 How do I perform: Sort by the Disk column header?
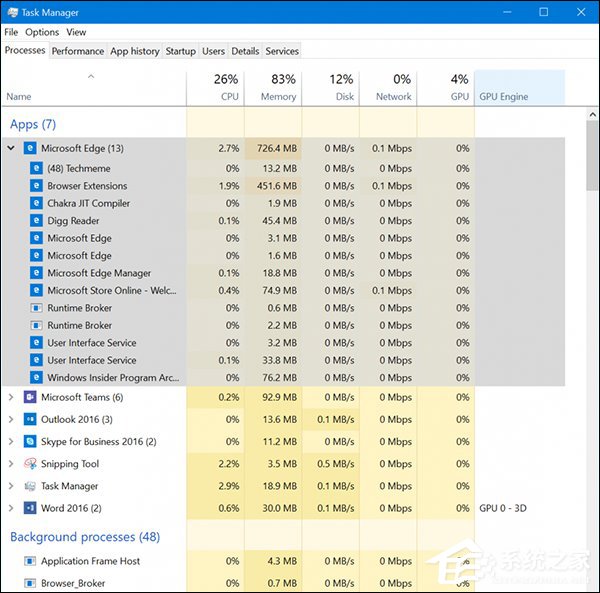[x=331, y=88]
